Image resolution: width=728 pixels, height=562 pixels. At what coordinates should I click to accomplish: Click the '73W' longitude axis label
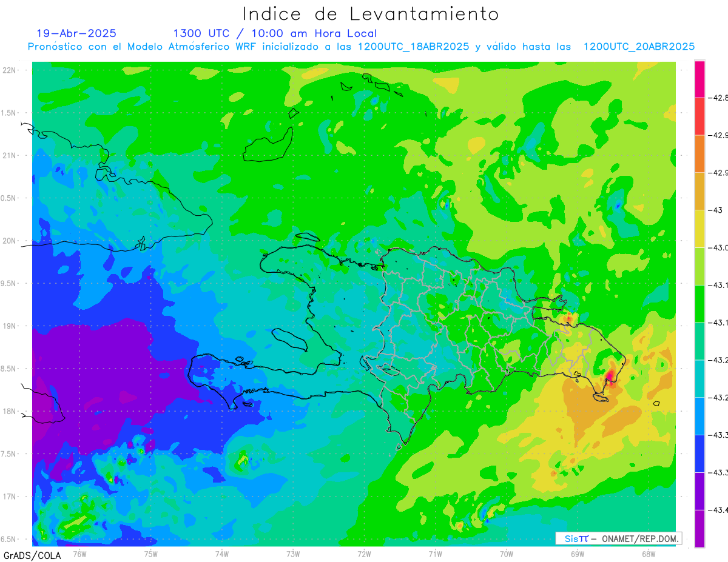(x=293, y=554)
